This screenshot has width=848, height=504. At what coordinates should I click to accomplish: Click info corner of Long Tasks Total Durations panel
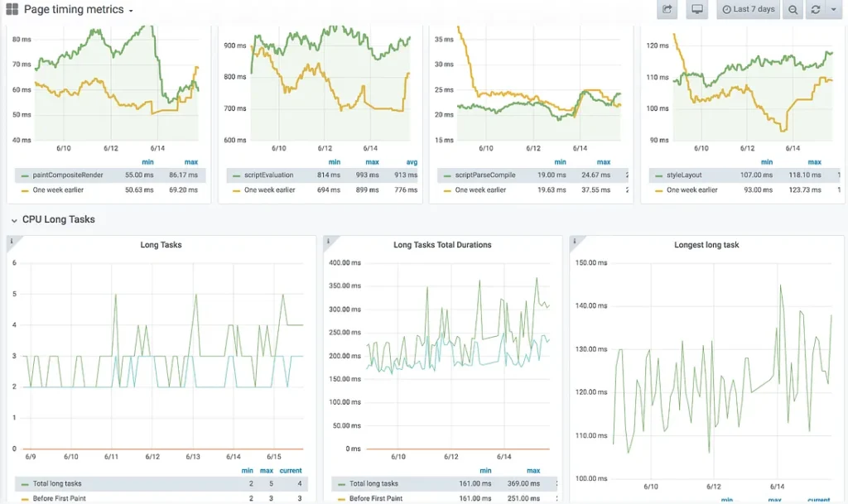(x=329, y=242)
